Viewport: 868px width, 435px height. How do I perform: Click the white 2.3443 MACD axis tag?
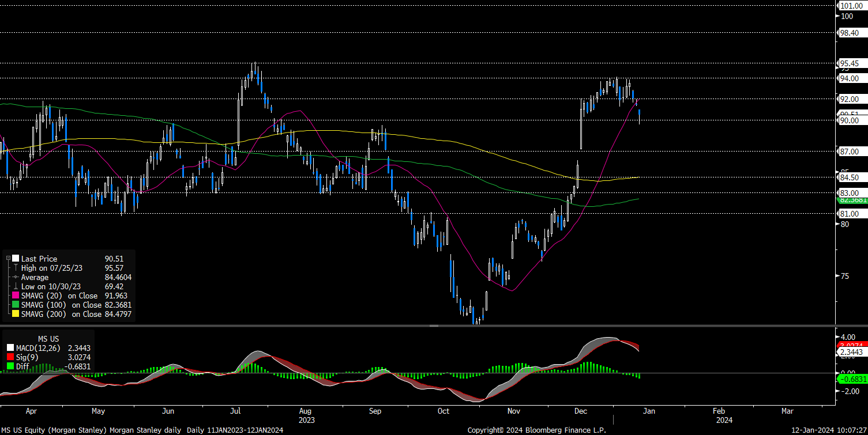(x=852, y=350)
